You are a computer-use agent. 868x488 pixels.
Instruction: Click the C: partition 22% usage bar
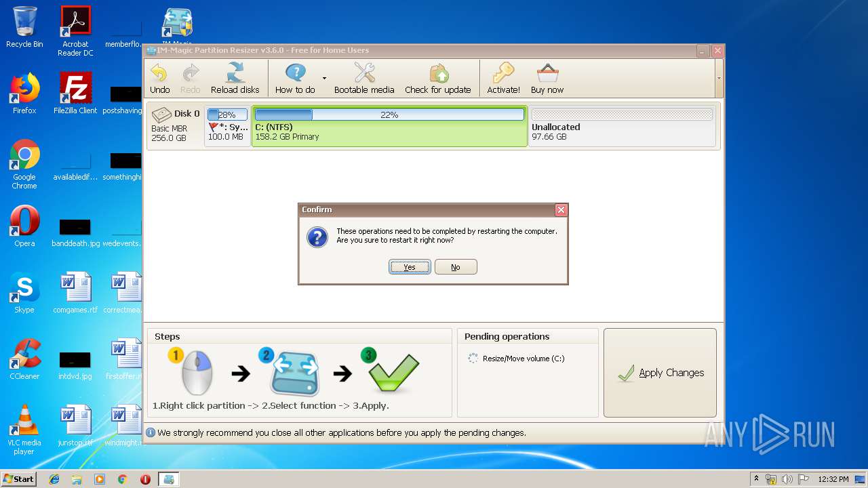389,115
